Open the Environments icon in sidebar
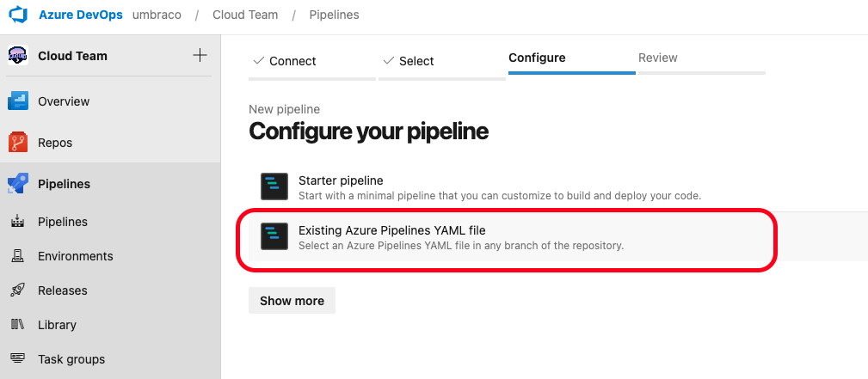This screenshot has width=868, height=379. [18, 256]
